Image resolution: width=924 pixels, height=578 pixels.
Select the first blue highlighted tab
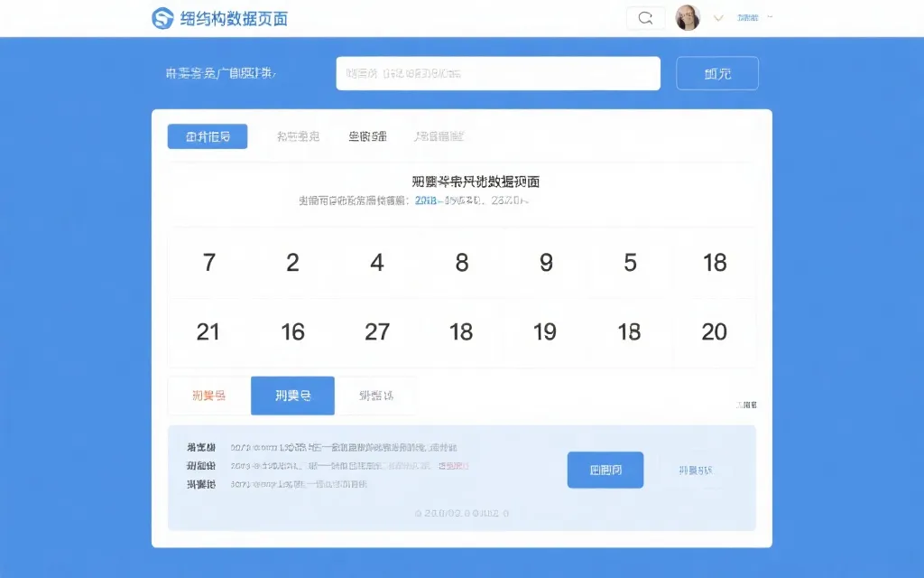pos(207,135)
